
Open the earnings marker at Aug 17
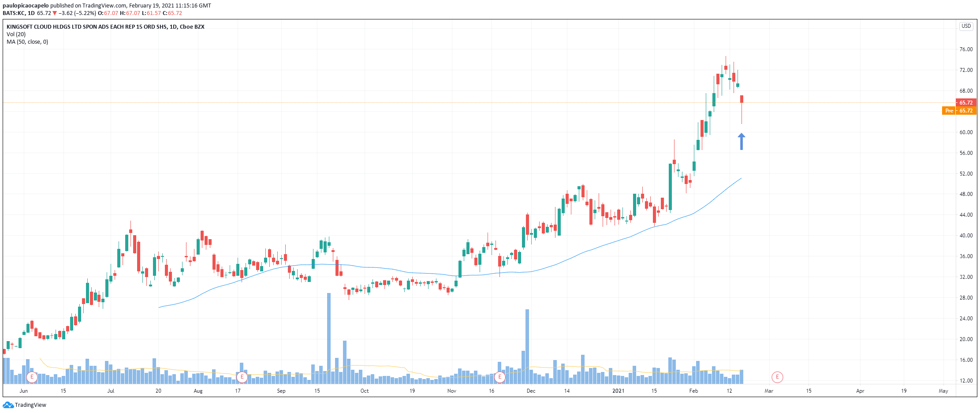(x=242, y=377)
